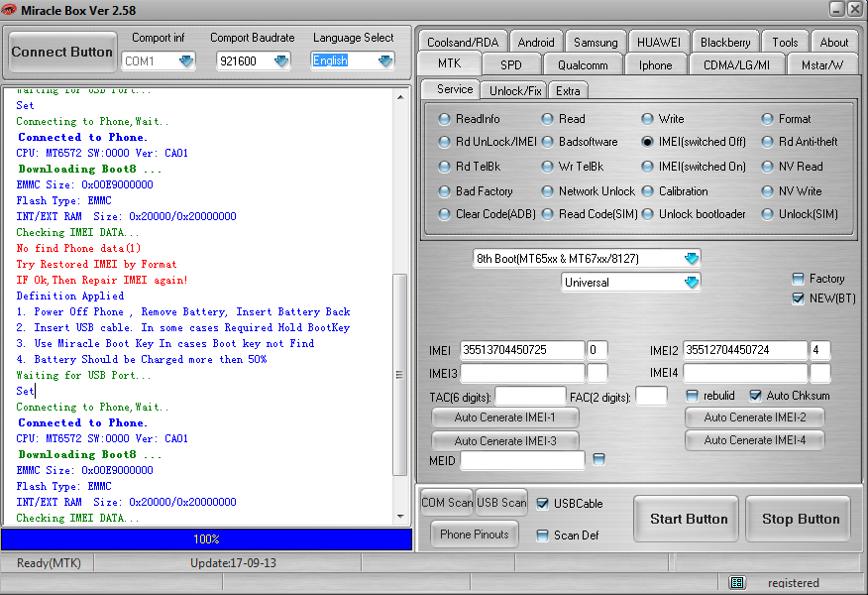Image resolution: width=868 pixels, height=595 pixels.
Task: Click the blue 100% progress bar
Action: pyautogui.click(x=206, y=539)
